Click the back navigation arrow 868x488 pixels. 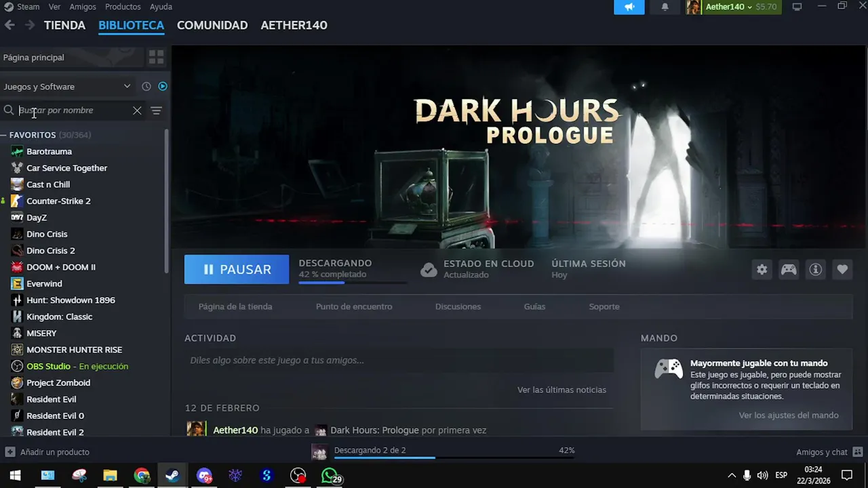[x=9, y=25]
